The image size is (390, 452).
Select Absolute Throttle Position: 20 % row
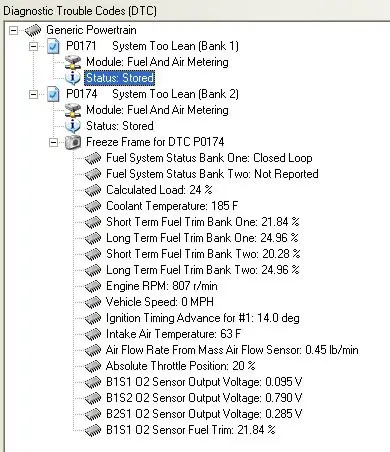181,366
